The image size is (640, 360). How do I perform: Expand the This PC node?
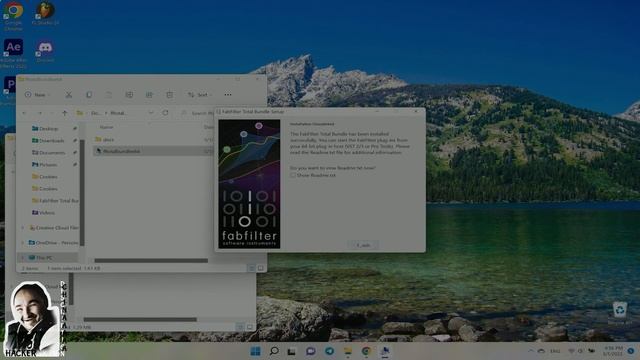pos(23,258)
